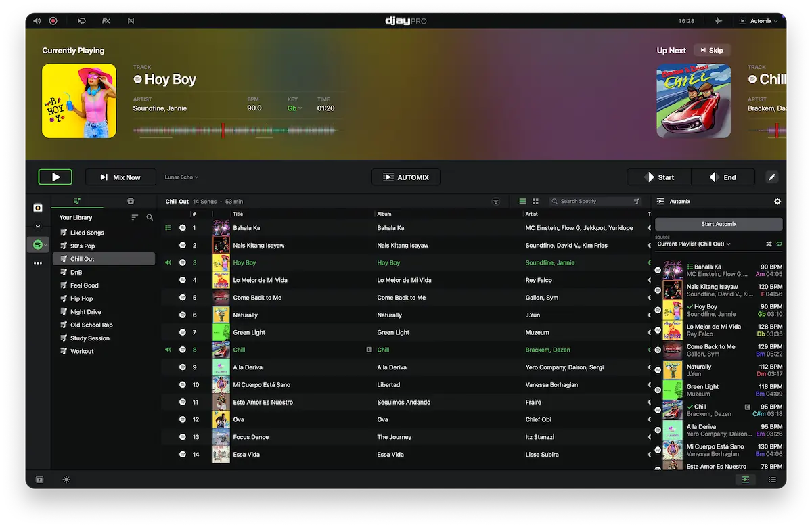Click the Hoy Boy waveform progress bar

tap(235, 130)
